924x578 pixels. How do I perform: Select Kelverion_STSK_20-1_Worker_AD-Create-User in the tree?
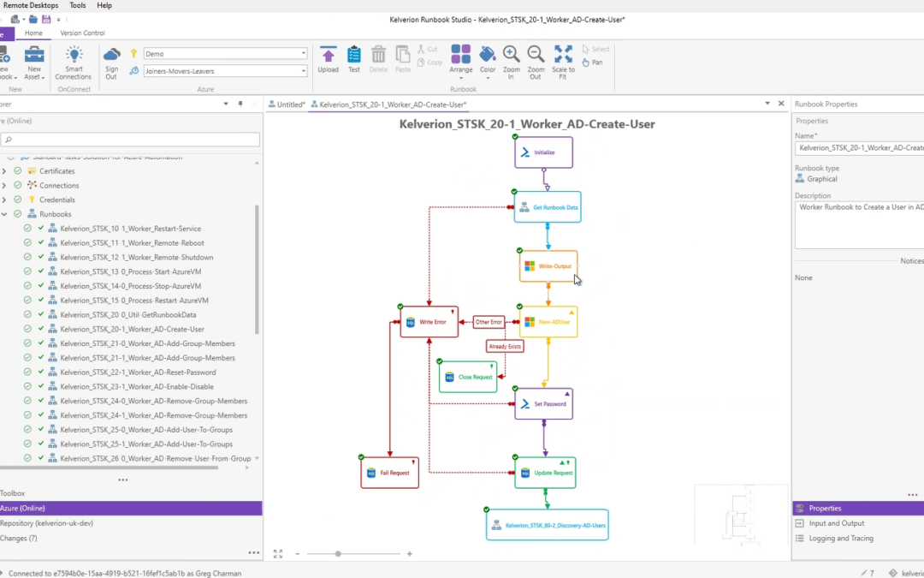tap(132, 329)
